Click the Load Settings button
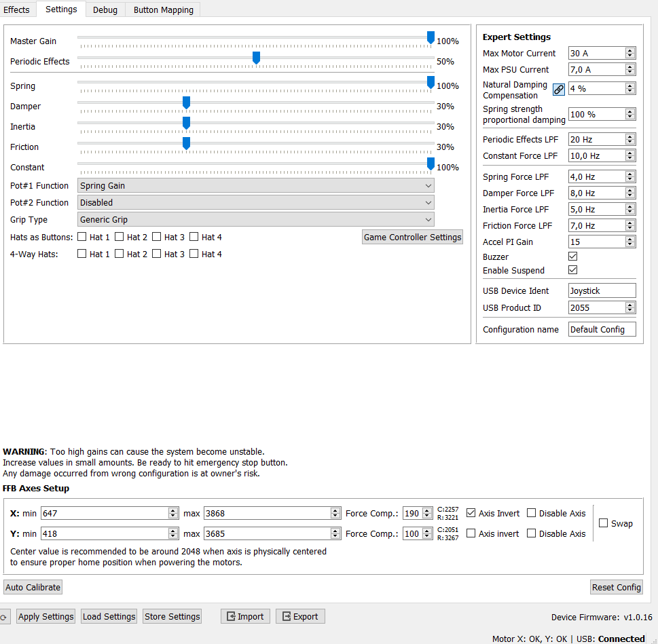The image size is (658, 644). [x=109, y=617]
